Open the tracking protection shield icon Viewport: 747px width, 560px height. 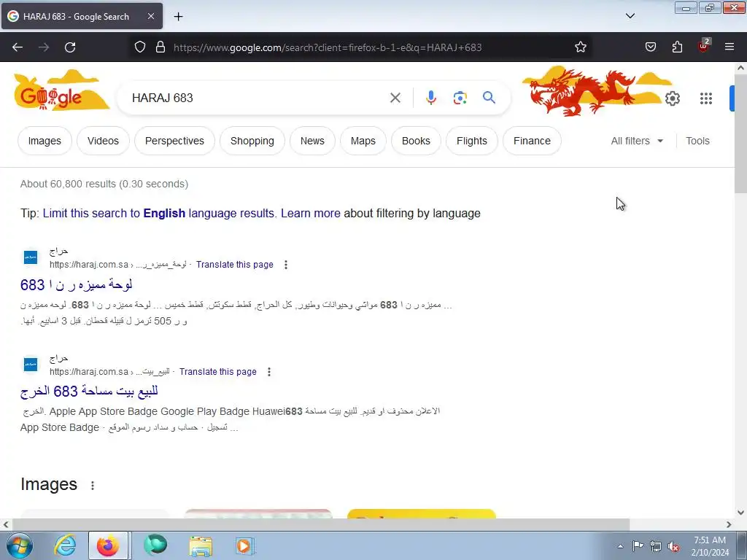[139, 47]
